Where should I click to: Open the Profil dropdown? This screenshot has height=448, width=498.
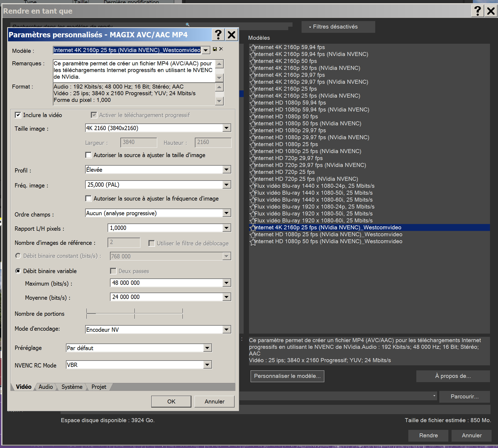227,170
